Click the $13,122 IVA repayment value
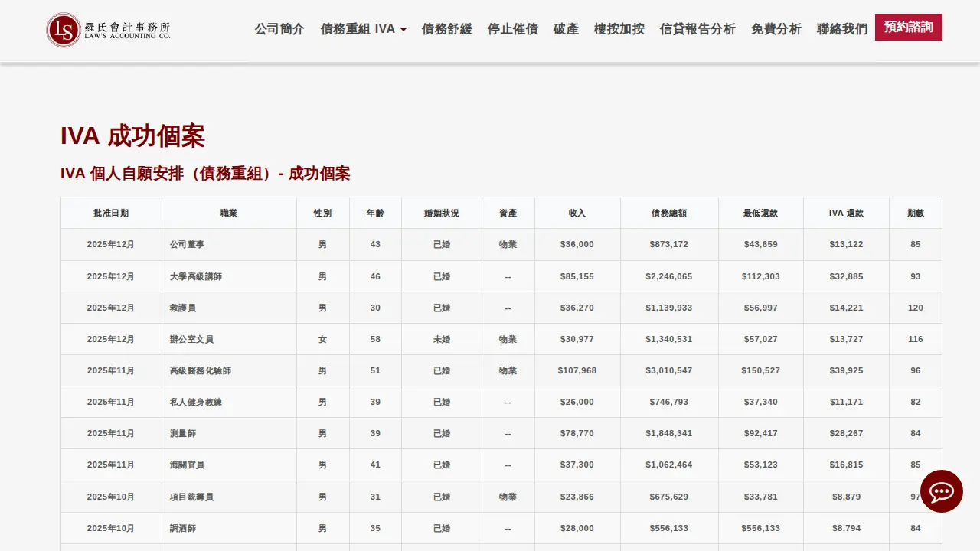 click(846, 244)
